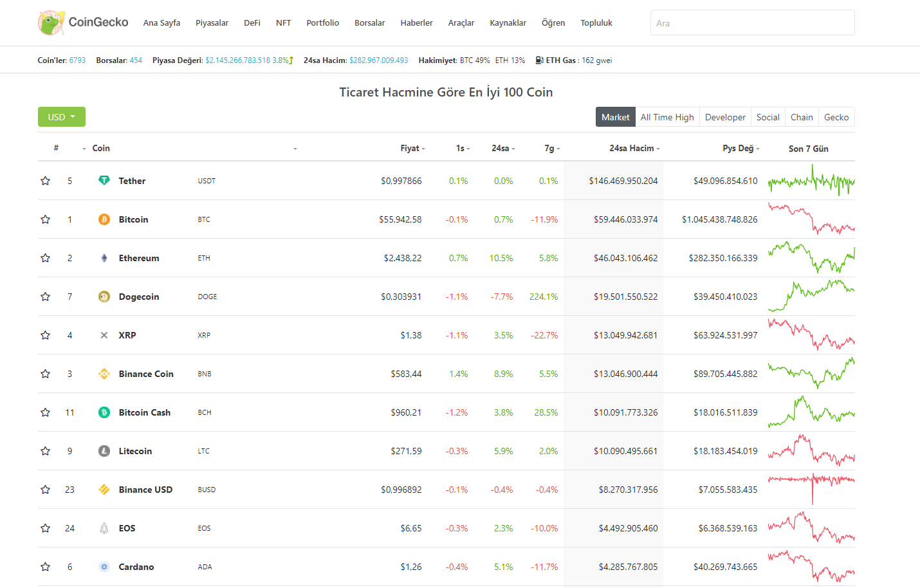Image resolution: width=920 pixels, height=588 pixels.
Task: Open Ana Sayfa menu
Action: (161, 23)
